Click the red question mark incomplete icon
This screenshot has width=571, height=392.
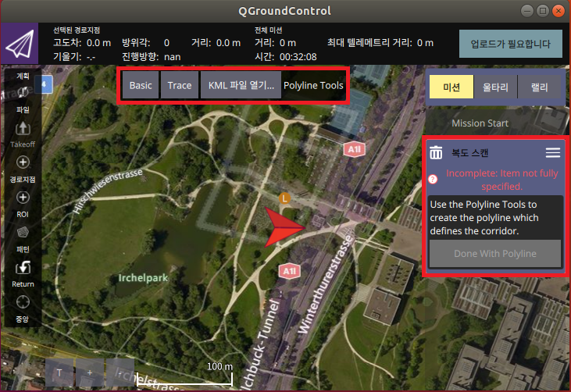pos(433,179)
